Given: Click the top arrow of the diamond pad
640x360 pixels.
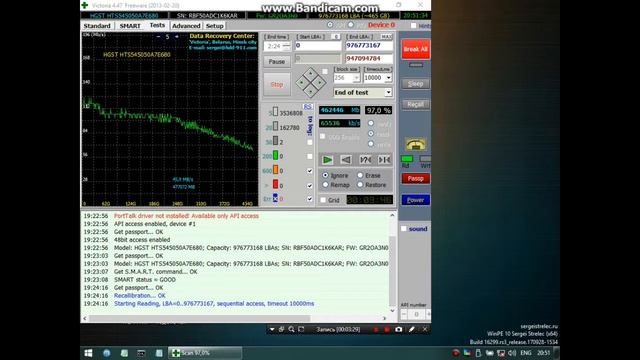Looking at the screenshot, I should 311,74.
